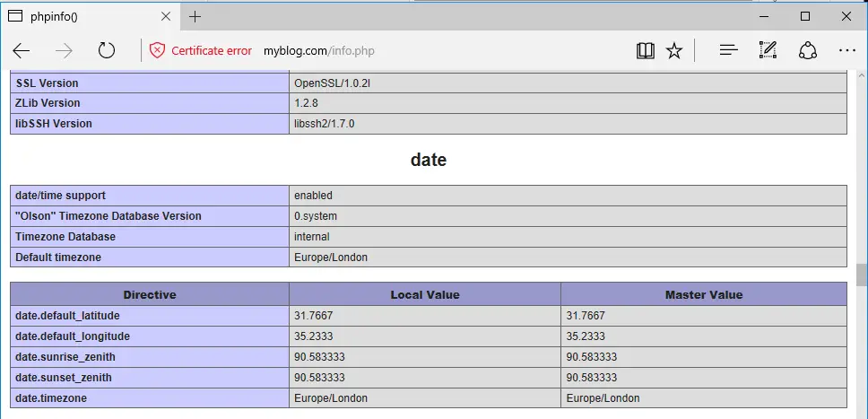Click the Certificate error shield icon
The image size is (868, 419).
point(157,51)
